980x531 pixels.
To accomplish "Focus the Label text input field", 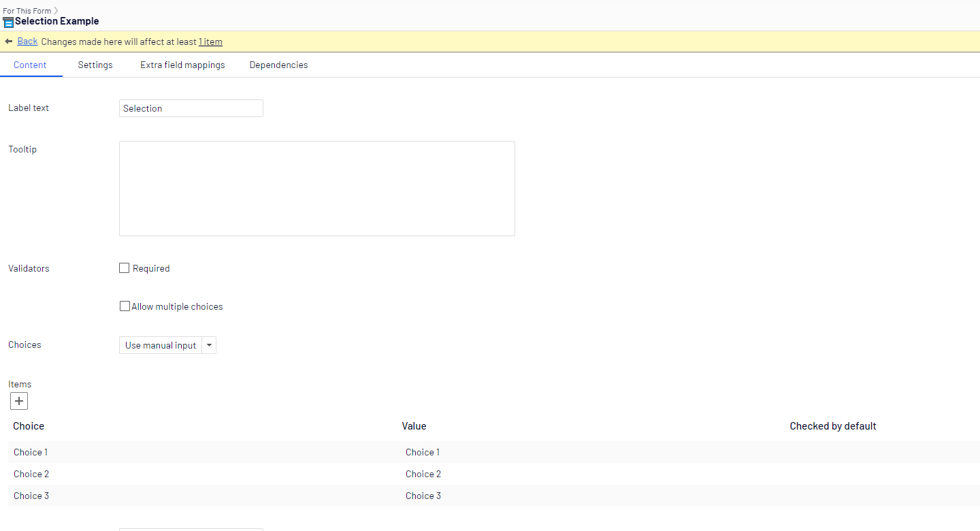I will pyautogui.click(x=191, y=108).
